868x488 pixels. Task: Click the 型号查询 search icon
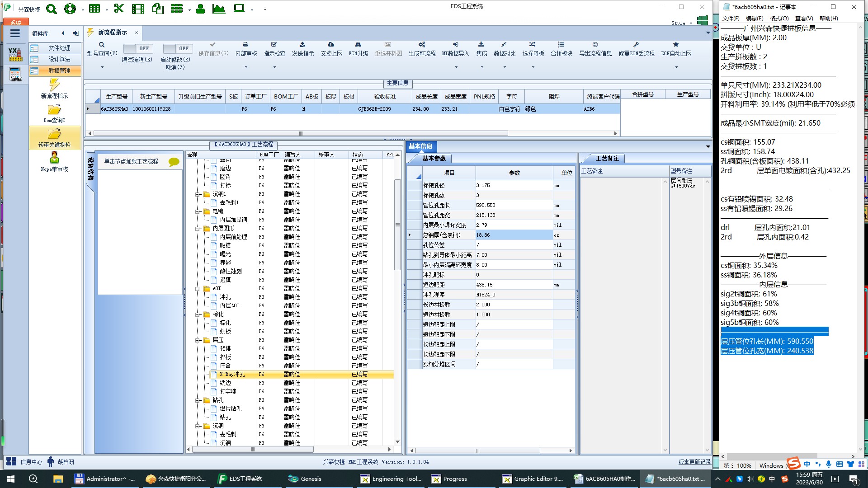[x=102, y=45]
